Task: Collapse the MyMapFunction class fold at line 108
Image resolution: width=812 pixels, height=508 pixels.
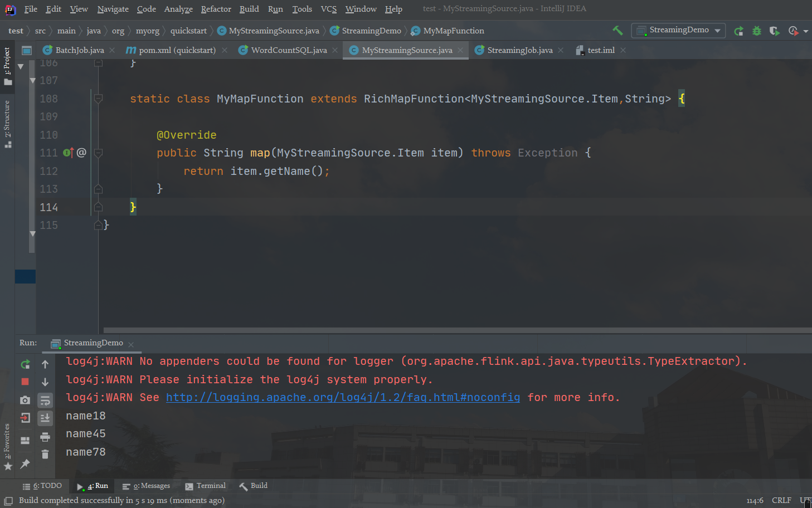Action: point(98,99)
